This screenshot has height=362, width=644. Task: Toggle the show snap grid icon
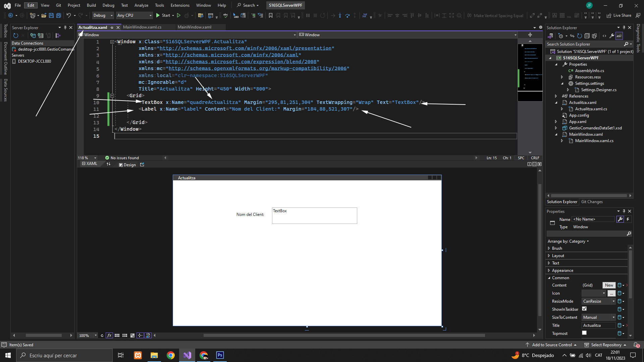tap(117, 335)
